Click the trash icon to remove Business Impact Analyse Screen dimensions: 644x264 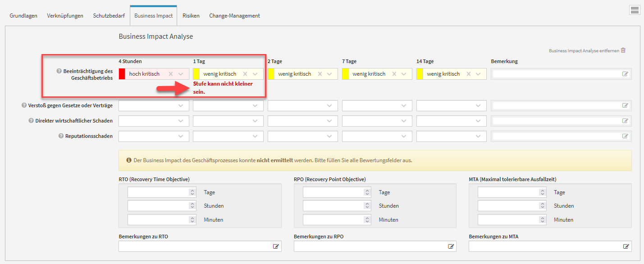623,50
